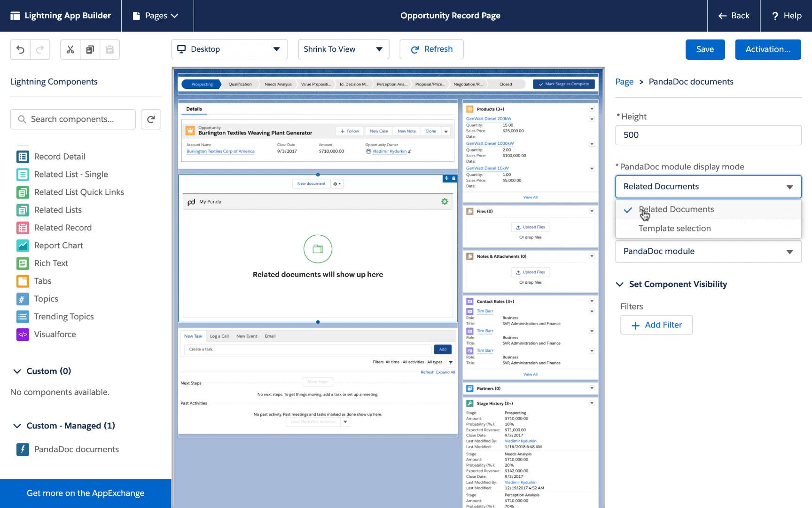
Task: Click Upload Files in the Files card
Action: (x=530, y=227)
